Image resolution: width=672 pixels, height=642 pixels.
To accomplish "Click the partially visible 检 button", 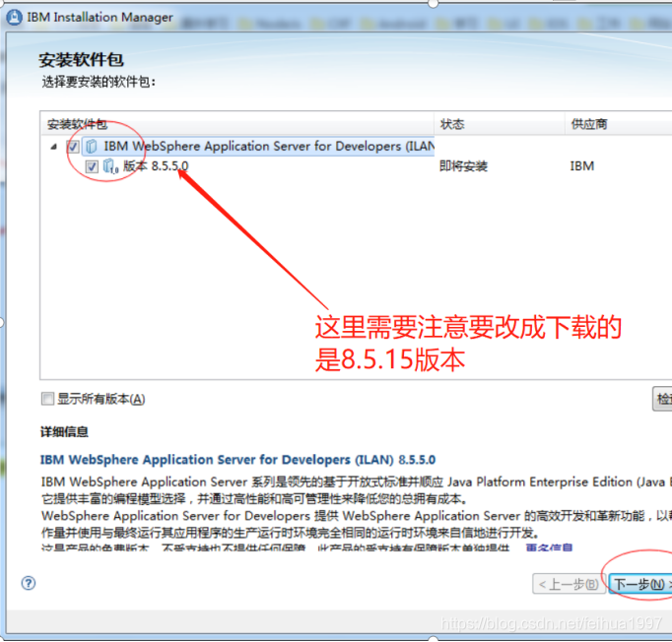I will [x=662, y=399].
